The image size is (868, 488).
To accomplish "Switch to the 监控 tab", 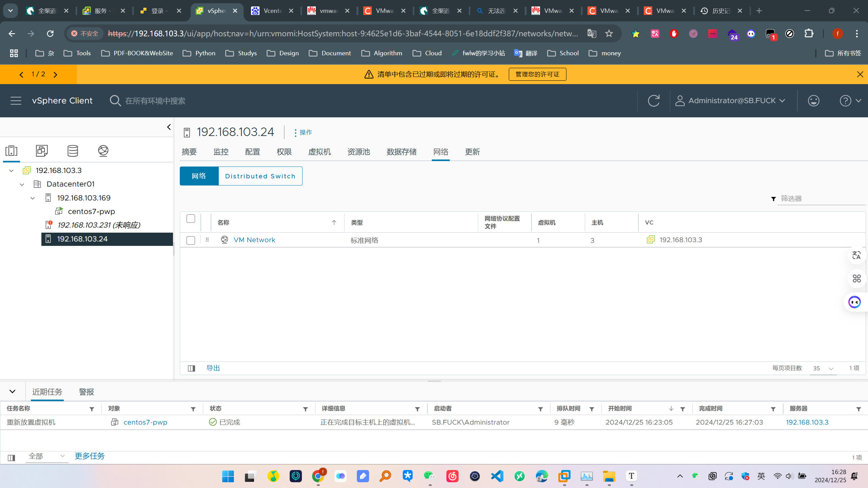I will [221, 152].
